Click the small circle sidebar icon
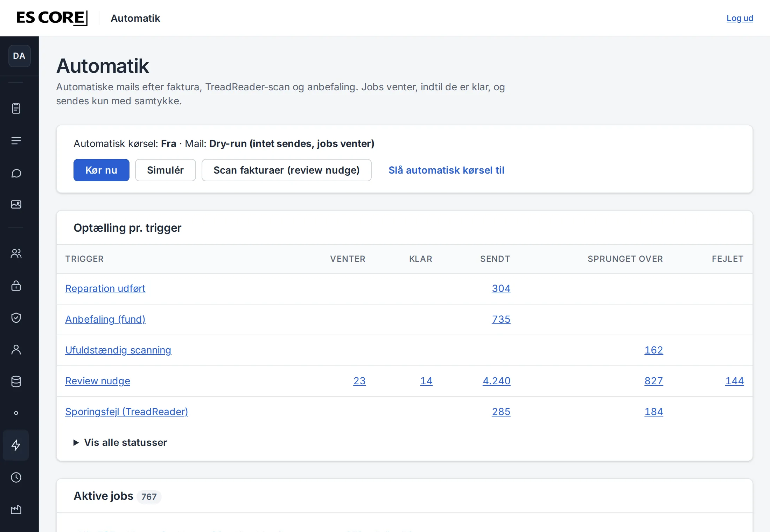 [16, 413]
